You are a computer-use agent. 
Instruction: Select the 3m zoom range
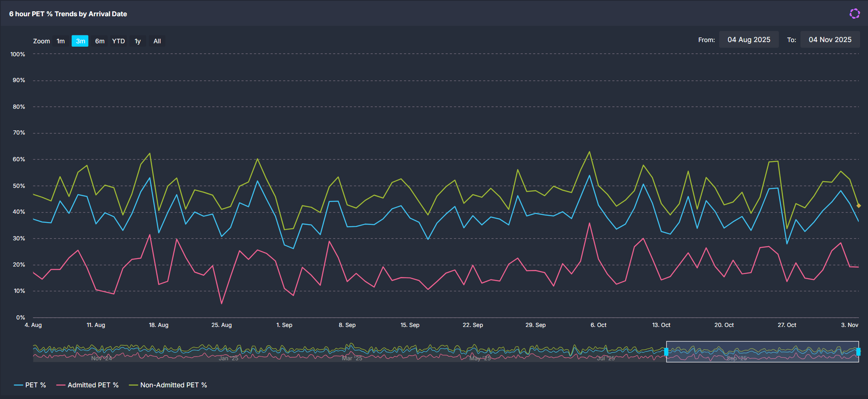(80, 41)
